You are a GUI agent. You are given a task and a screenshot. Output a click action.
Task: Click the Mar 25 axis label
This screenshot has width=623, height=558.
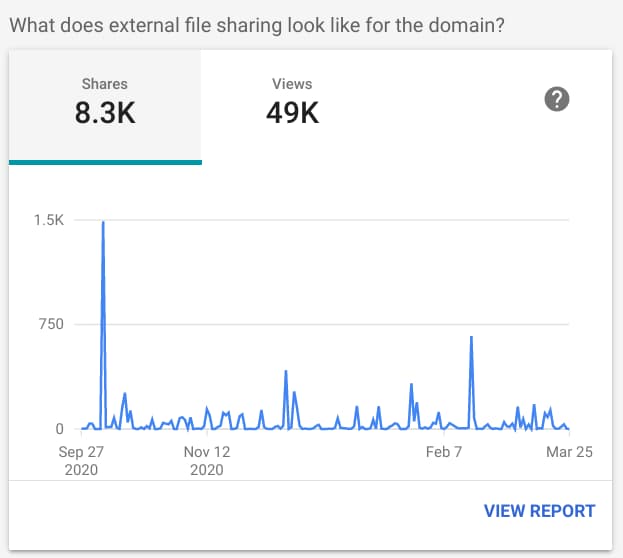(569, 452)
